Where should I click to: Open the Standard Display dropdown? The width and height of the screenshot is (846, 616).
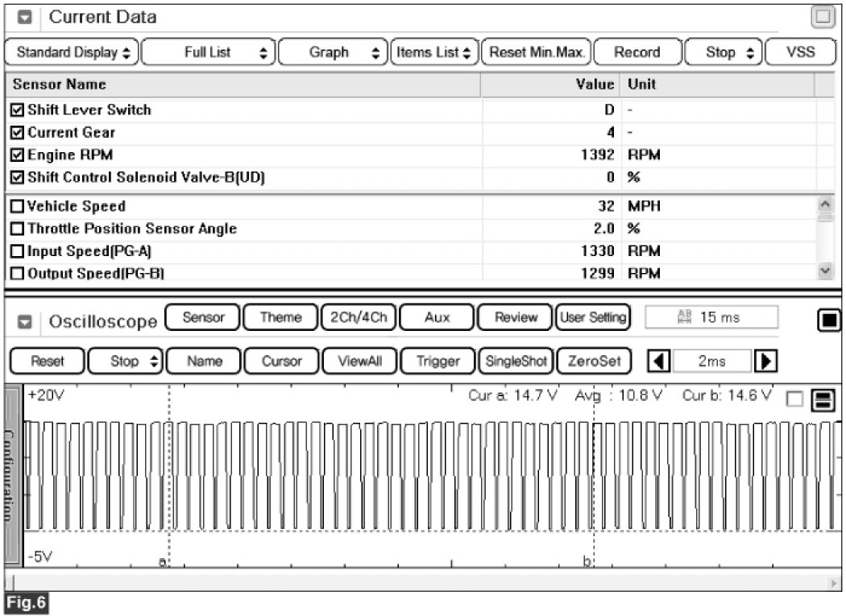[x=73, y=52]
